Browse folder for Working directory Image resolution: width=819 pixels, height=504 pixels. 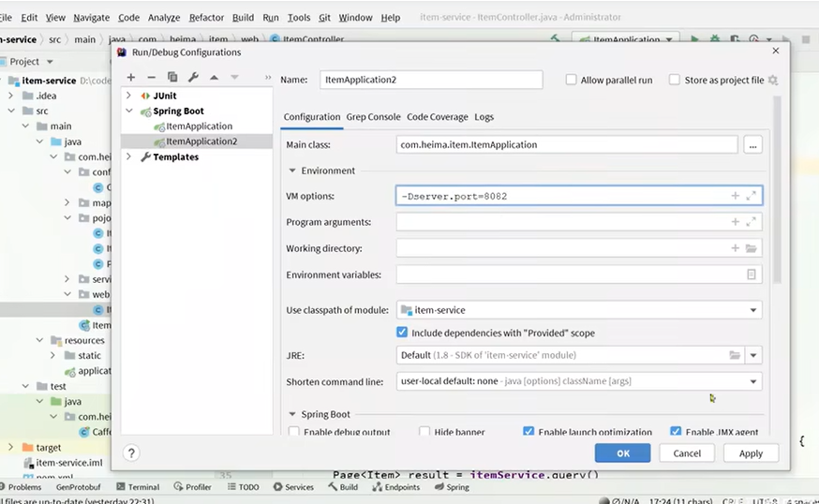click(x=752, y=248)
